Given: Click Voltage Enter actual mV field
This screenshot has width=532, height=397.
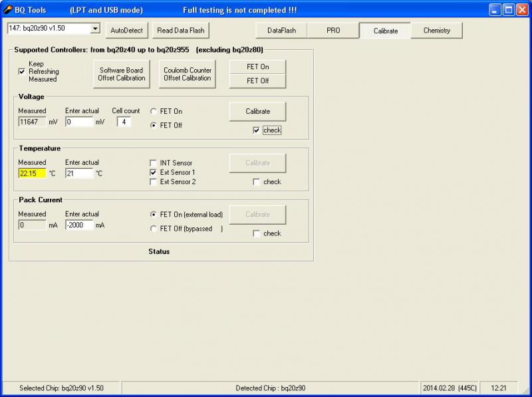Looking at the screenshot, I should point(79,122).
